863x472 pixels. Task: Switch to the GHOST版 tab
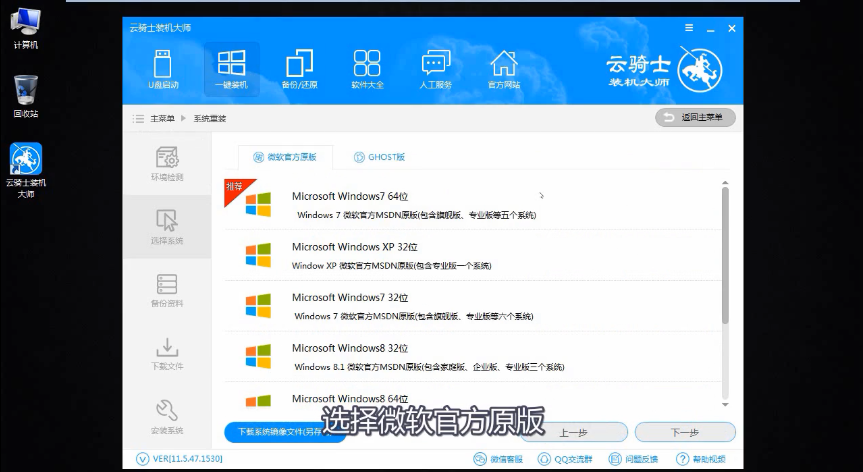pyautogui.click(x=379, y=157)
